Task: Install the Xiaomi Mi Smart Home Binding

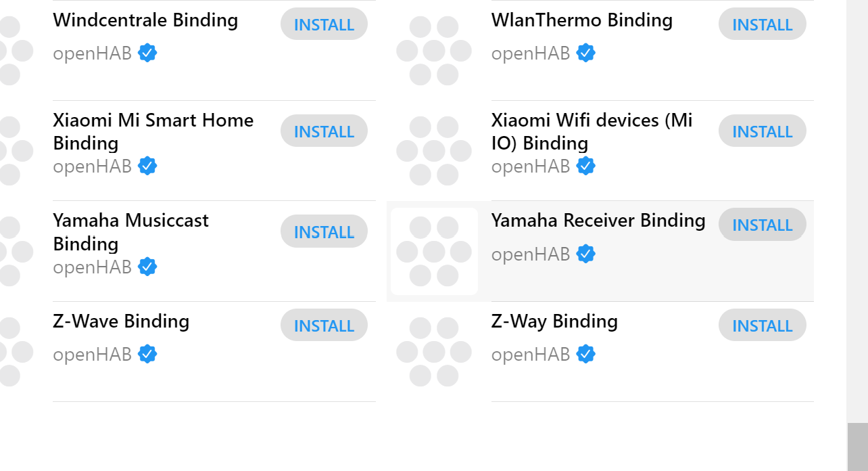Action: point(324,131)
